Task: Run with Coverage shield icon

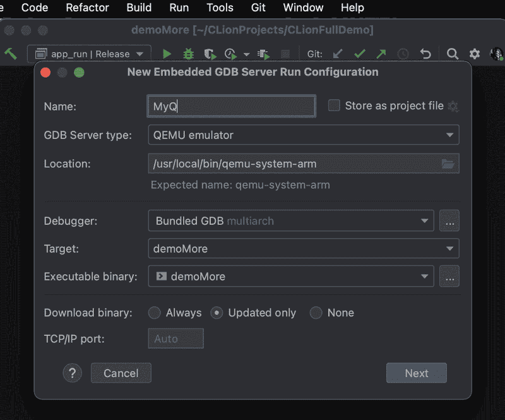Action: click(210, 54)
